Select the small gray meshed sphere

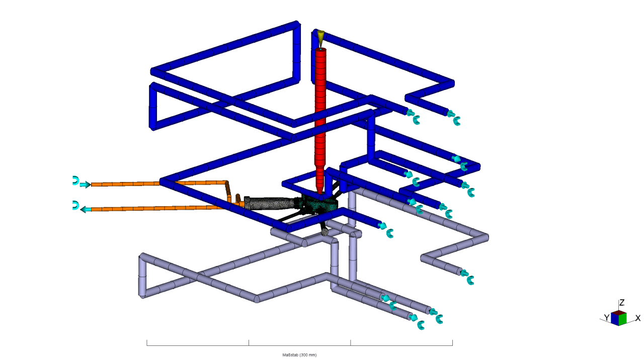pos(326,231)
